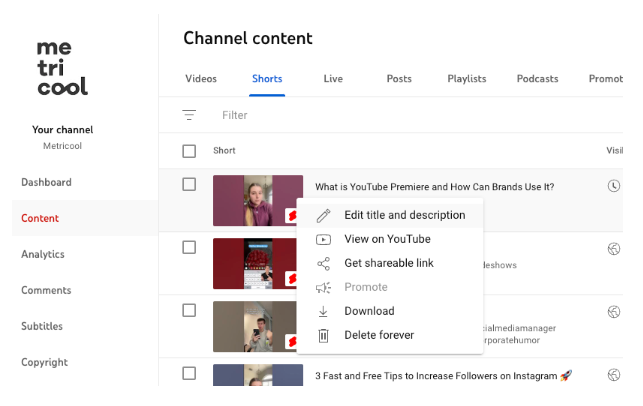Click the Metricool channel logo
The height and width of the screenshot is (406, 643).
pos(62,68)
